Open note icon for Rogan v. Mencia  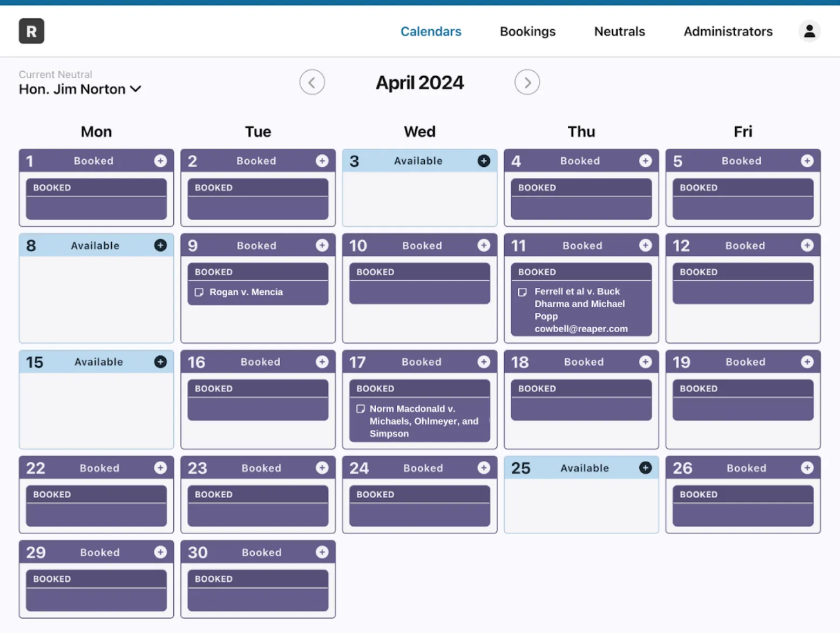(199, 292)
